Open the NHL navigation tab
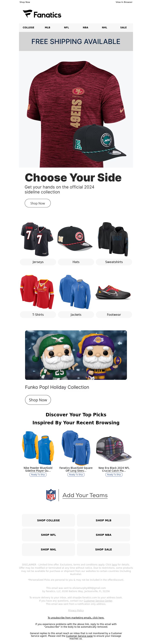The height and width of the screenshot is (644, 152). coord(104,28)
